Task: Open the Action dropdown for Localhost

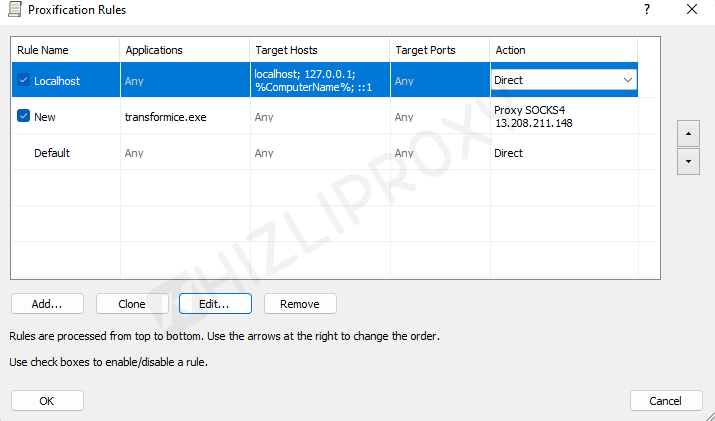Action: point(627,80)
